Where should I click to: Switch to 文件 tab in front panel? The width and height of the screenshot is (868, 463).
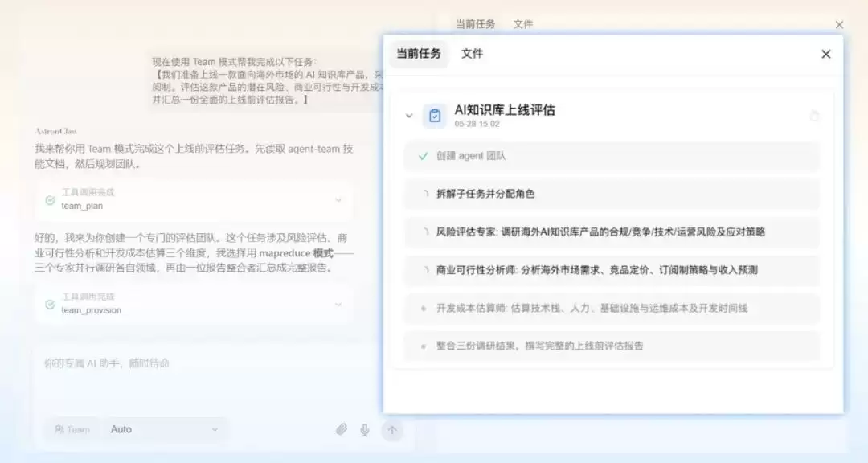coord(473,54)
